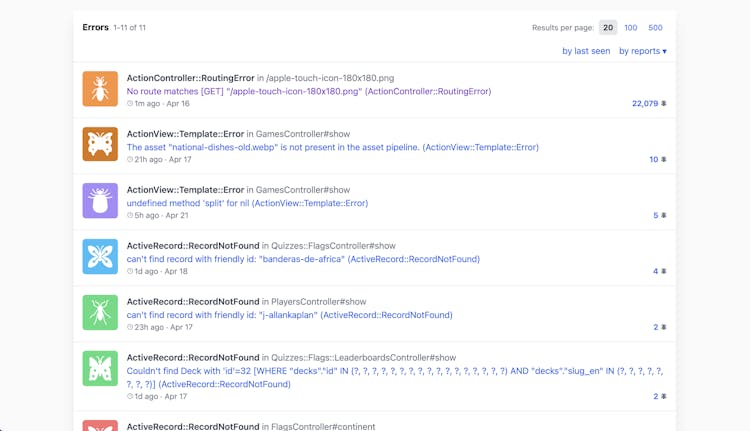Click the bug count icon next to 22,079
Viewport: 750px width, 431px height.
[663, 103]
